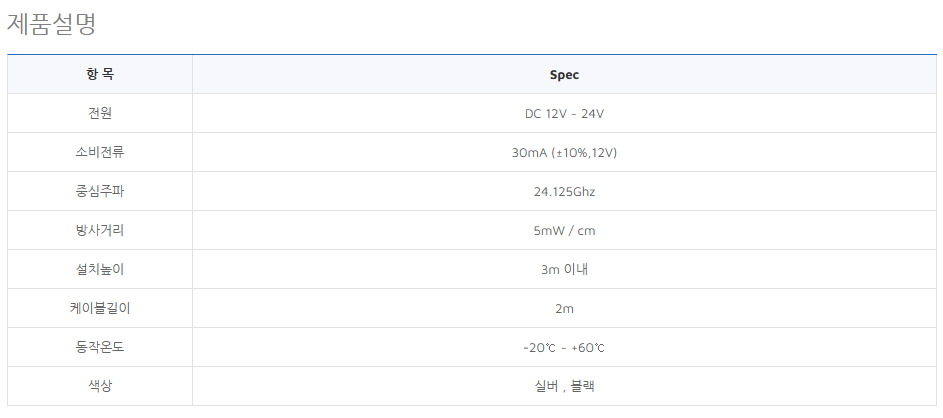Click the DC 12V ~ 24V value
This screenshot has height=418, width=943.
pyautogui.click(x=564, y=114)
